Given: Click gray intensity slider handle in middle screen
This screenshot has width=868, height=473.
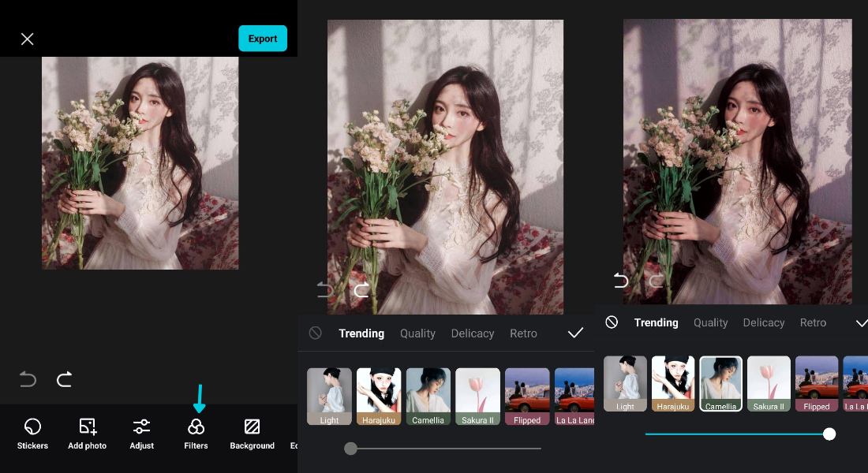Looking at the screenshot, I should [x=350, y=448].
